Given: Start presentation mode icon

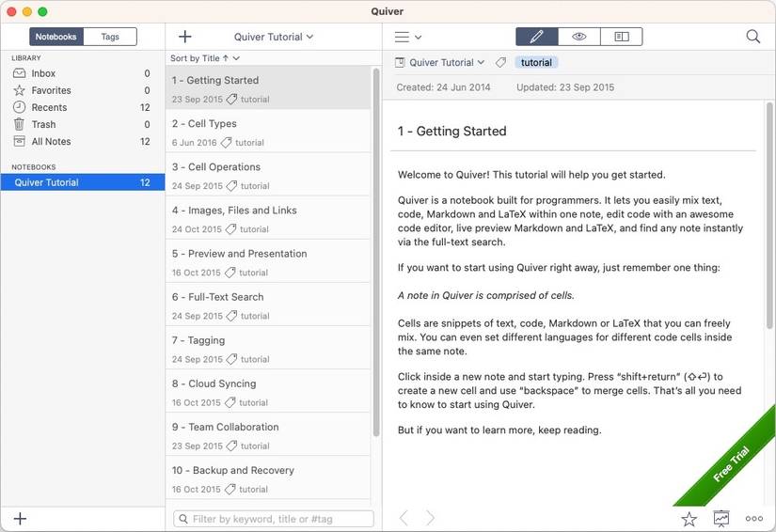Looking at the screenshot, I should click(721, 518).
